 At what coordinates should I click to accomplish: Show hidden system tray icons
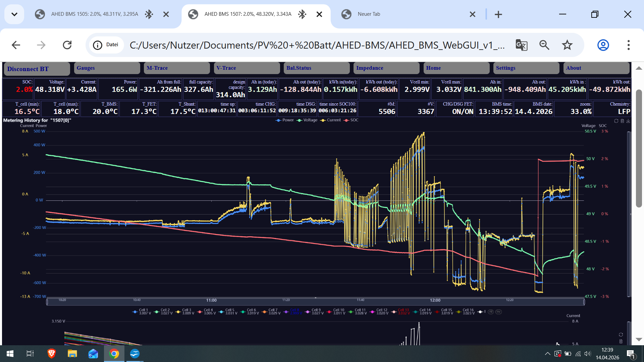547,354
